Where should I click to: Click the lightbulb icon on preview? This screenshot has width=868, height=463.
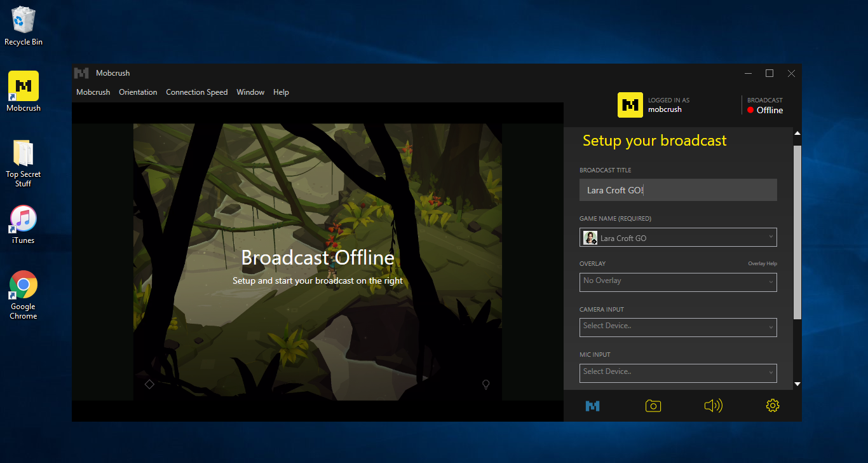point(486,384)
